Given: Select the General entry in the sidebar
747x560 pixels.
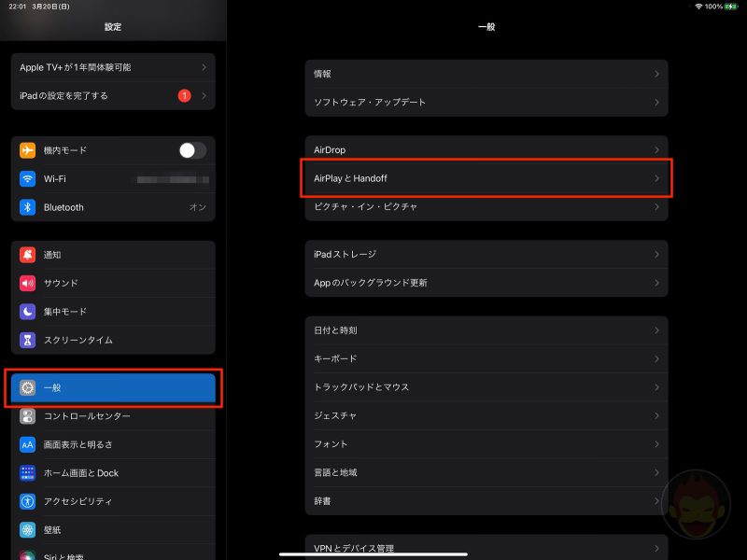Looking at the screenshot, I should coord(112,386).
